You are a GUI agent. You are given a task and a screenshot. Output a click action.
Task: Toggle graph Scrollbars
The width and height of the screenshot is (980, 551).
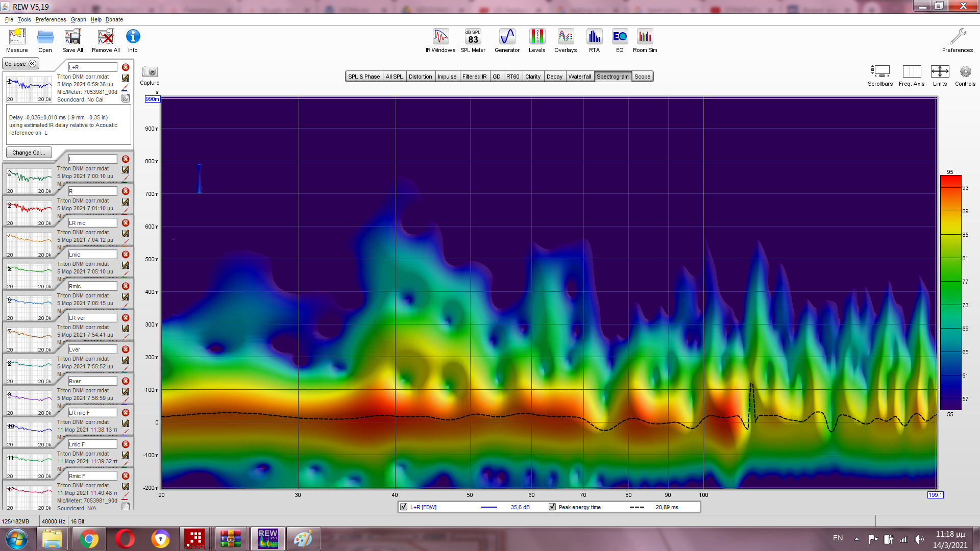[880, 72]
